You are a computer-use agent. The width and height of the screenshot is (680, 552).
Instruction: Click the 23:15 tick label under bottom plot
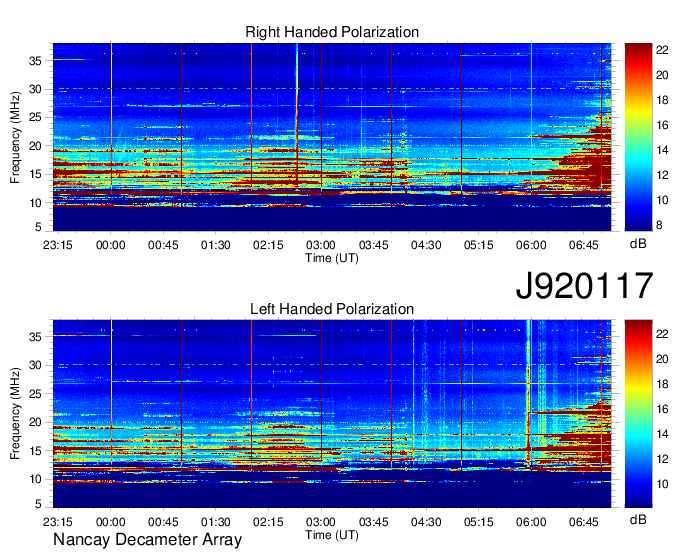(58, 522)
